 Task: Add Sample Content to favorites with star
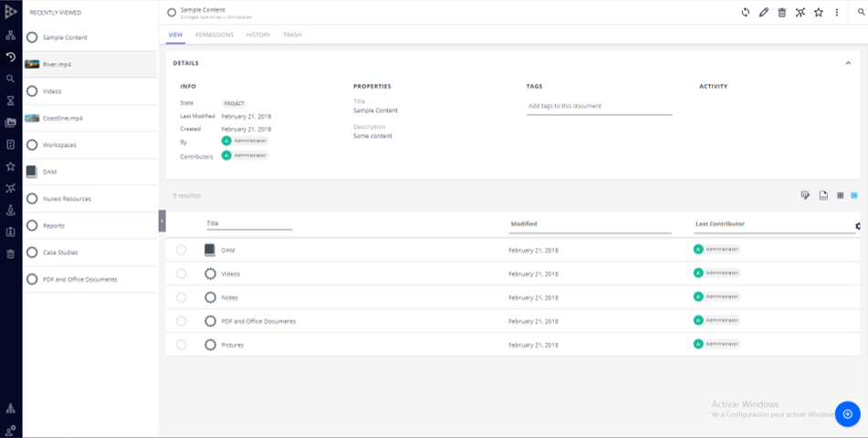click(819, 12)
